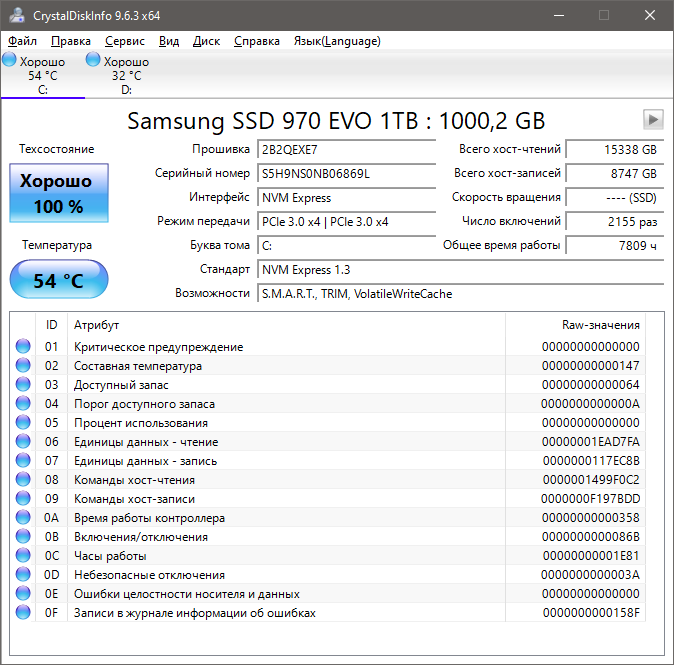Open the Язык(Language) menu
The height and width of the screenshot is (665, 674).
click(x=337, y=41)
